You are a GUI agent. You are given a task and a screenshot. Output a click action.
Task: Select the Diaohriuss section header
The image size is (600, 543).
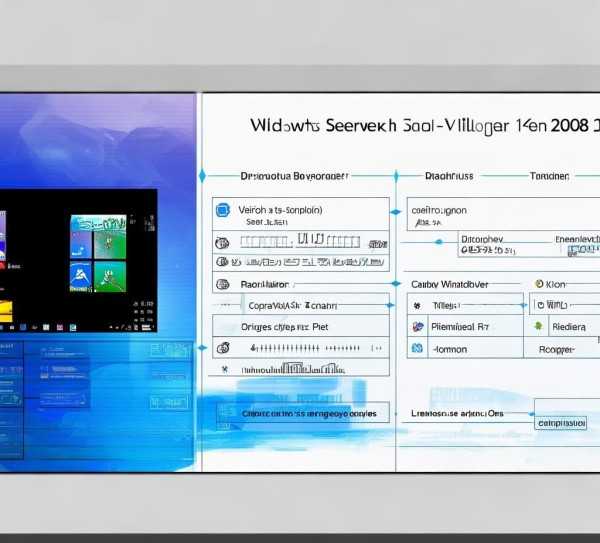(x=449, y=176)
